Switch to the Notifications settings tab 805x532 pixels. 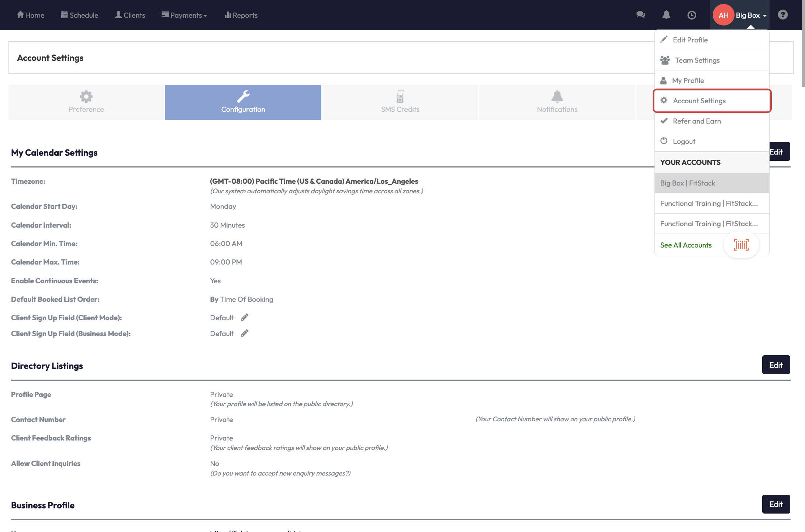pyautogui.click(x=557, y=102)
